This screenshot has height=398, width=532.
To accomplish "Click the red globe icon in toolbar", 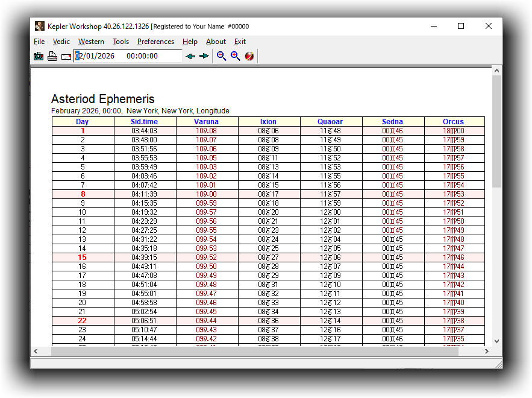I will pyautogui.click(x=249, y=56).
